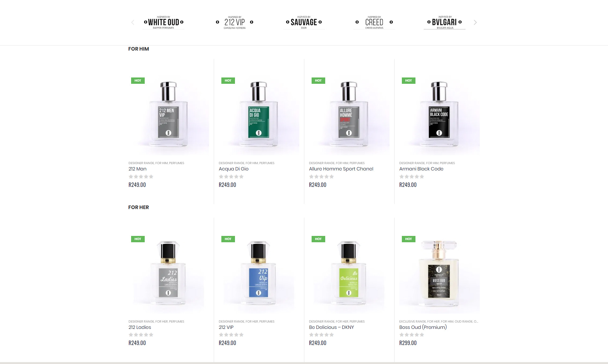Select the Sauvage Dior brand logo
This screenshot has width=608, height=364.
304,22
